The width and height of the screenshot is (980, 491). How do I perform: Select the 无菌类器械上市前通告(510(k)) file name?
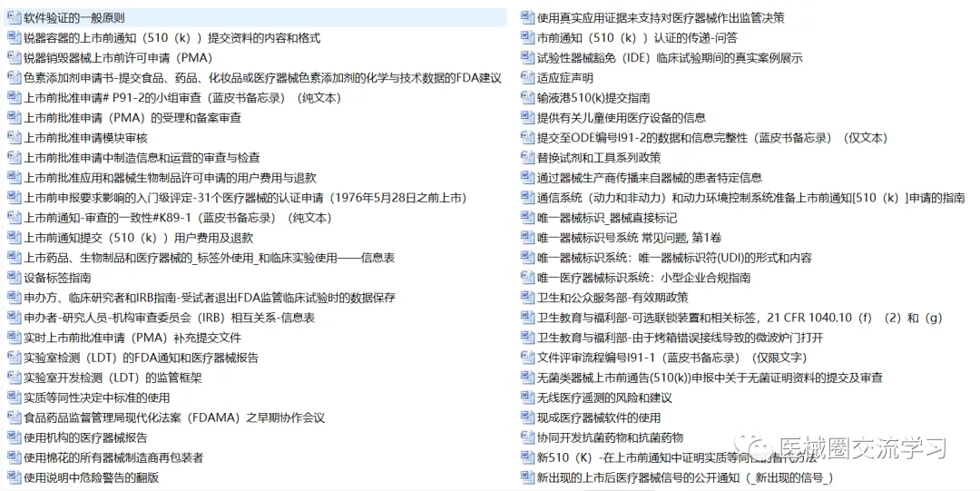click(x=710, y=378)
